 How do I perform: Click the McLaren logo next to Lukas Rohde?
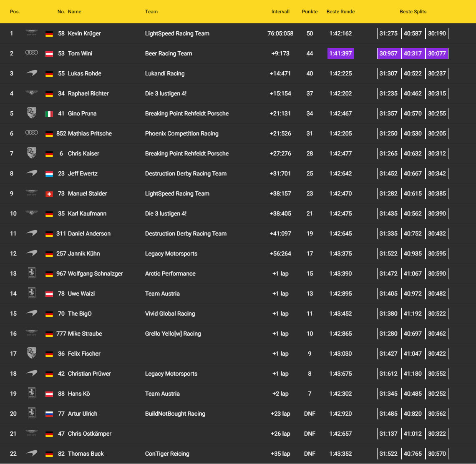point(31,73)
